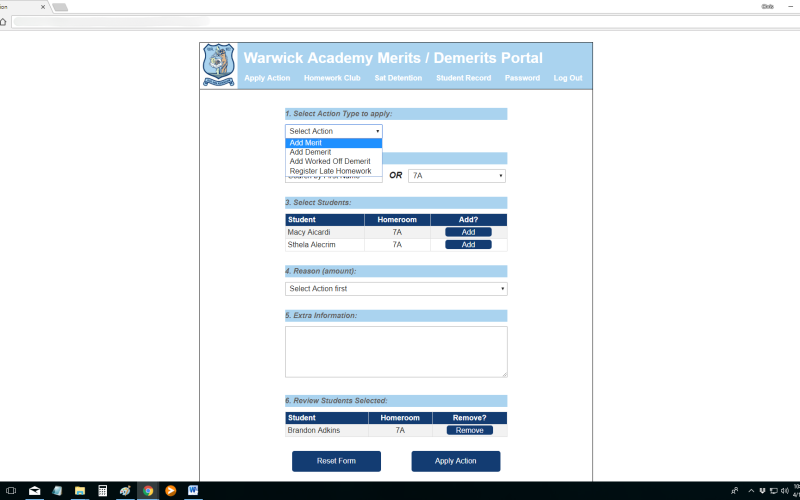Click the 7A cell in Macy Aicardi row
This screenshot has height=500, width=800.
point(397,232)
